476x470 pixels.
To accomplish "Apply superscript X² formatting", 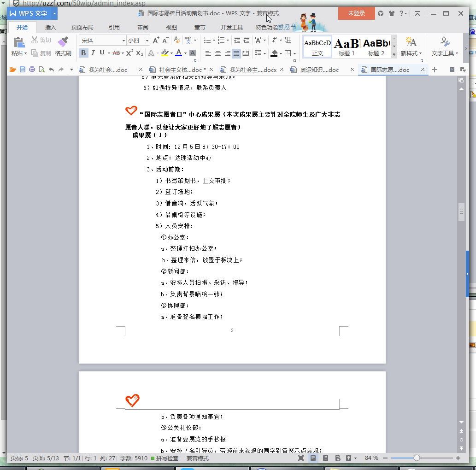I will (129, 53).
